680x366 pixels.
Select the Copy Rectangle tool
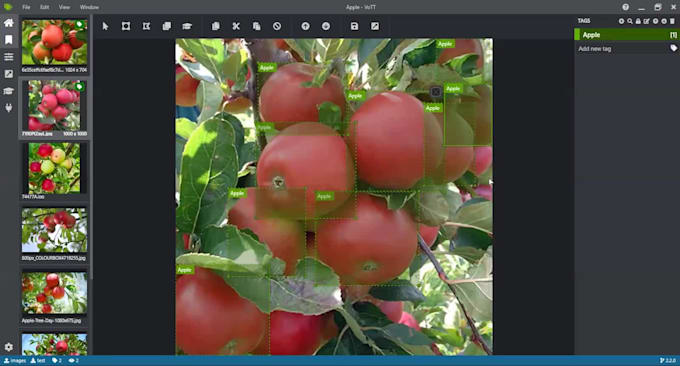tap(167, 26)
